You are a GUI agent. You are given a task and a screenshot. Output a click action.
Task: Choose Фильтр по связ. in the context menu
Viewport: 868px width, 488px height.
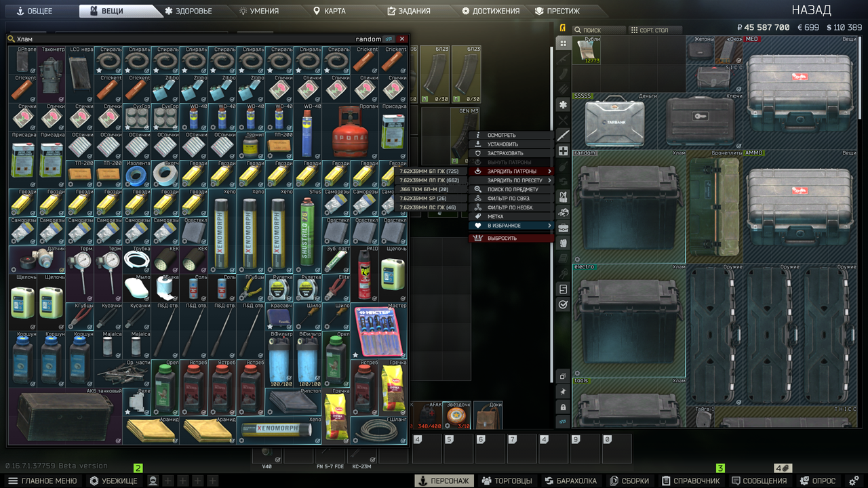pos(511,198)
